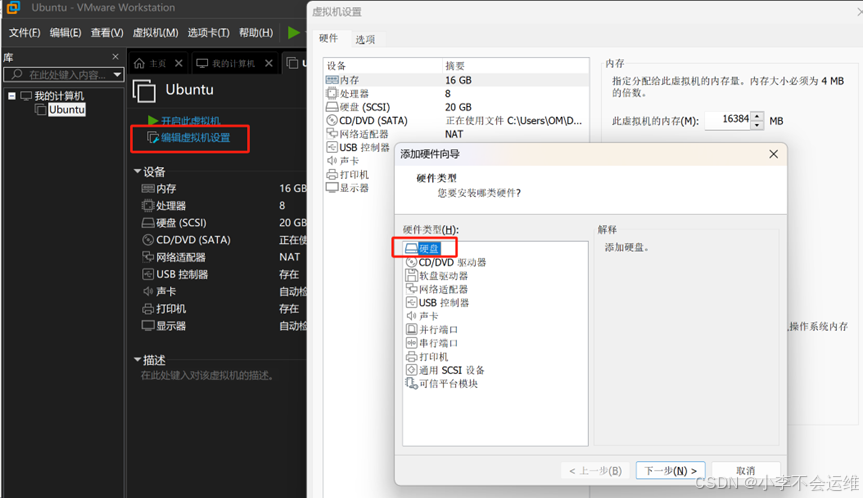
Task: Click the green power-on play icon in toolbar
Action: (294, 32)
